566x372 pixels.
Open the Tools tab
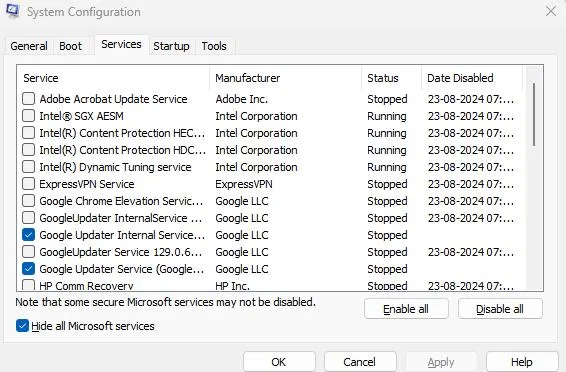[214, 46]
